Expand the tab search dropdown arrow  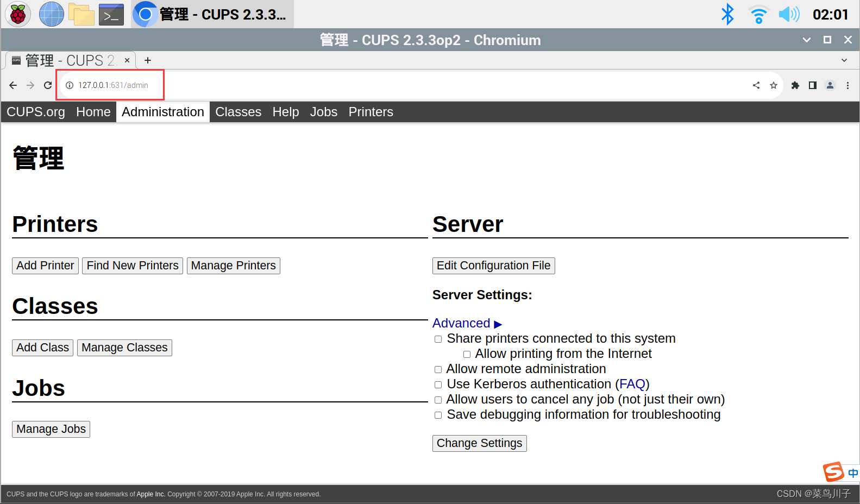[844, 60]
